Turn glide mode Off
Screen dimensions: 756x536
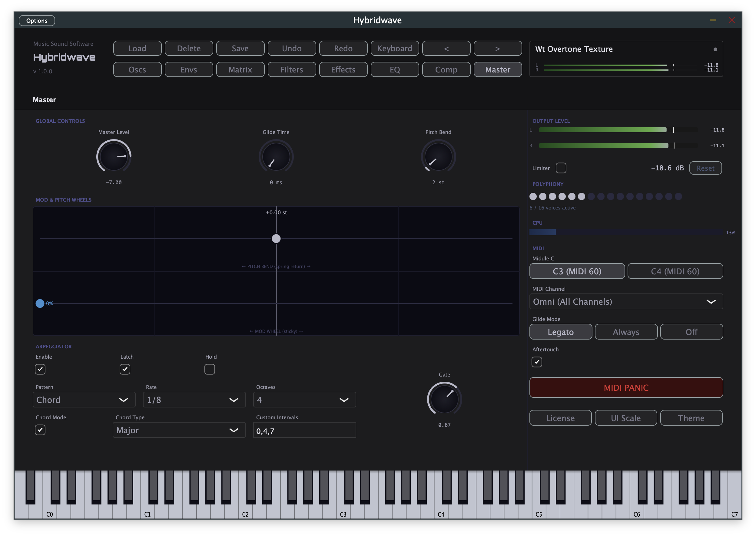coord(691,332)
